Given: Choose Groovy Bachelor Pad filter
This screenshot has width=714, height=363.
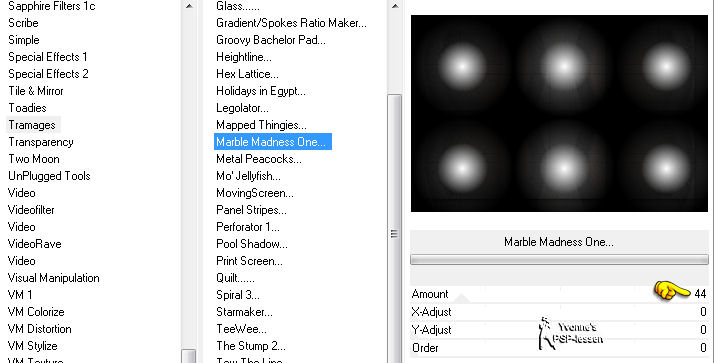Looking at the screenshot, I should (x=271, y=40).
